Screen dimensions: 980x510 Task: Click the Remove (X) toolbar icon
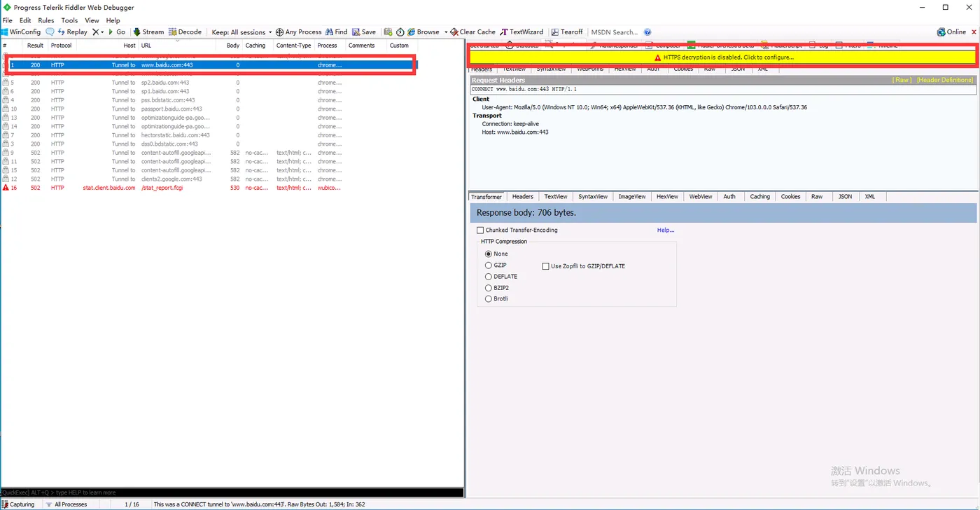[x=96, y=32]
